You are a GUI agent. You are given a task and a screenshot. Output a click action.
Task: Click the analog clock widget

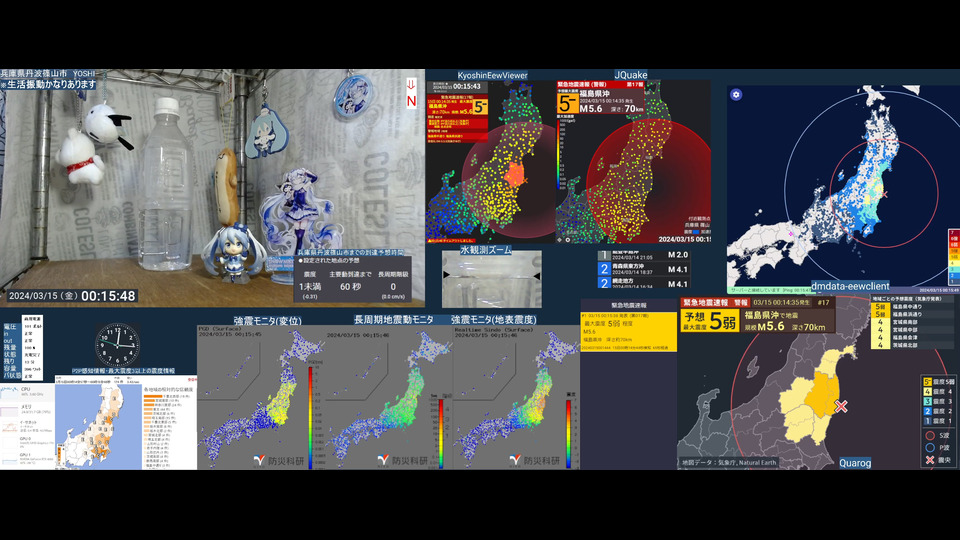tap(117, 345)
